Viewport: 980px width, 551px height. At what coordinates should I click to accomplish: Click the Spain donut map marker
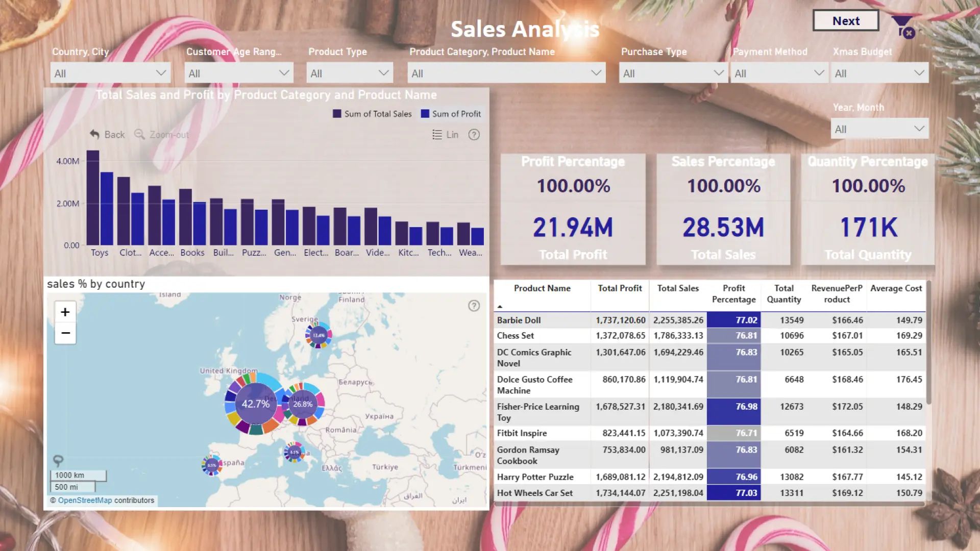tap(211, 465)
